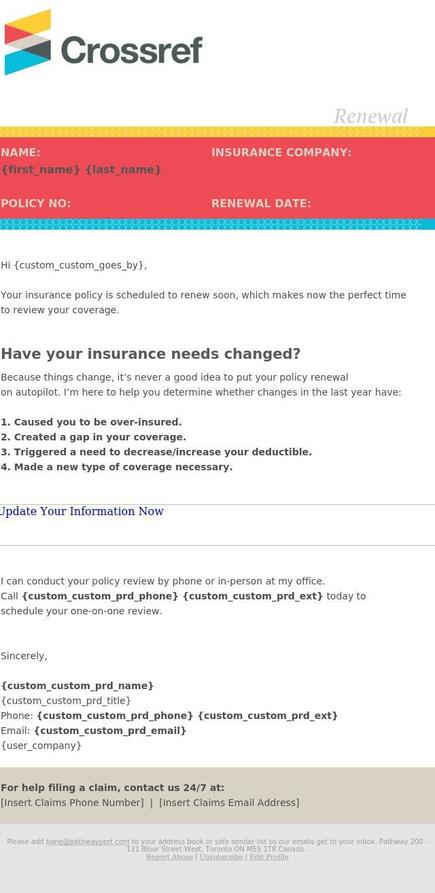Click the {custom_custom_prd_name} signature placeholder
This screenshot has height=893, width=435.
tap(77, 686)
